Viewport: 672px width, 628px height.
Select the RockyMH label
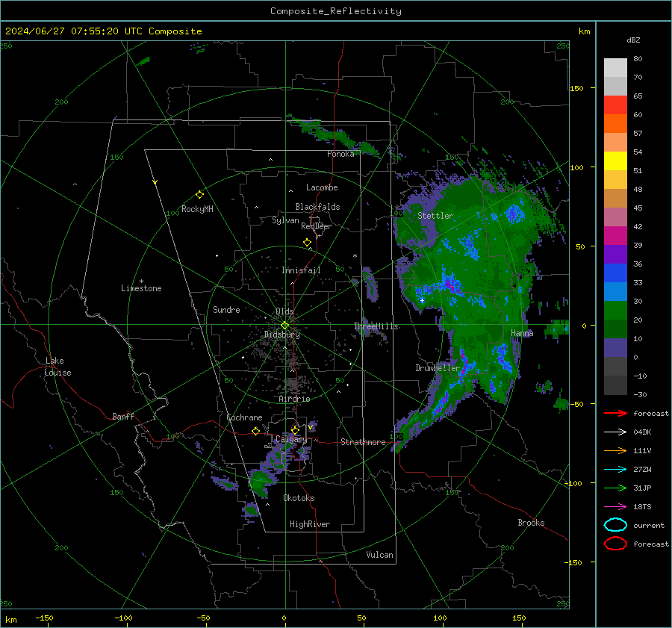click(197, 209)
